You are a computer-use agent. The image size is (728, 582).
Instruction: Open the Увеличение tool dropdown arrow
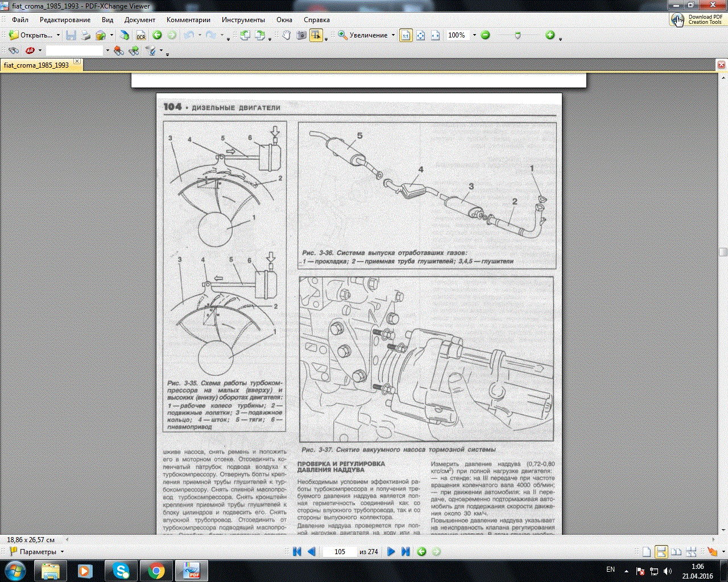(x=393, y=35)
